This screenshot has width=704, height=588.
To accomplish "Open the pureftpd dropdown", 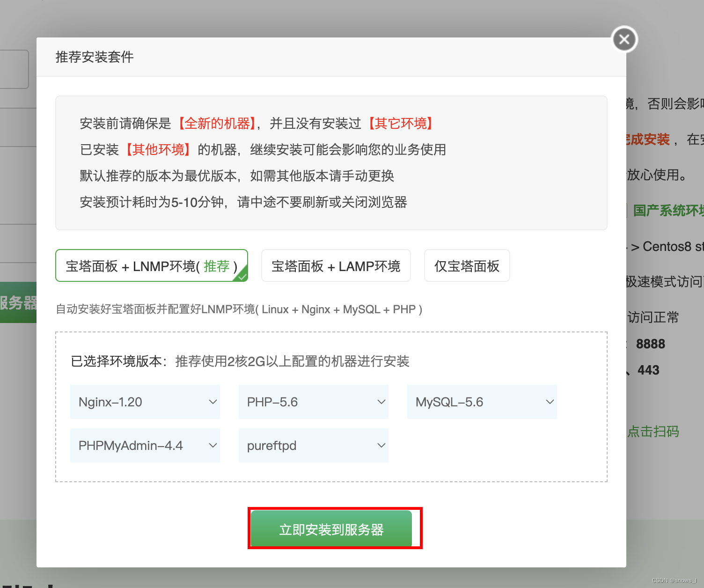I will click(x=314, y=445).
